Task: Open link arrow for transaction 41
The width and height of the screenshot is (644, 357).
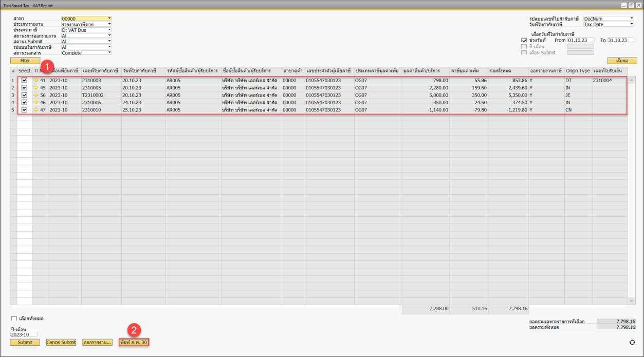Action: click(x=35, y=81)
